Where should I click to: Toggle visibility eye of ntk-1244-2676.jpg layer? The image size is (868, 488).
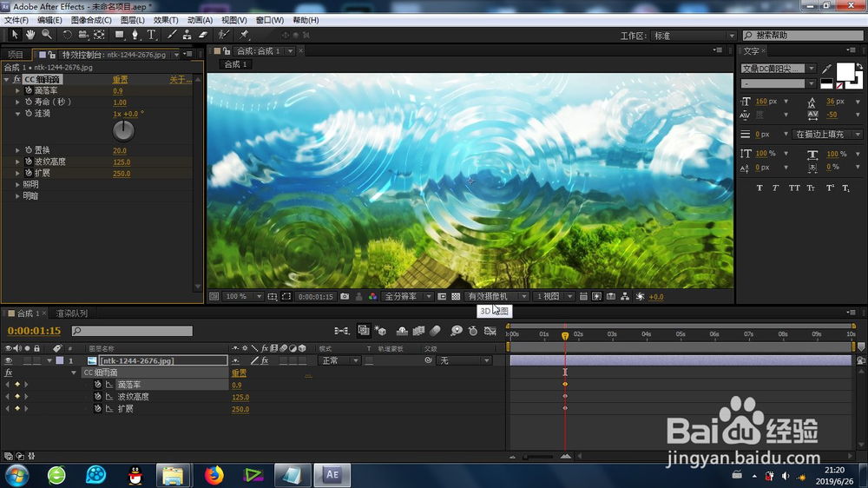tap(9, 360)
